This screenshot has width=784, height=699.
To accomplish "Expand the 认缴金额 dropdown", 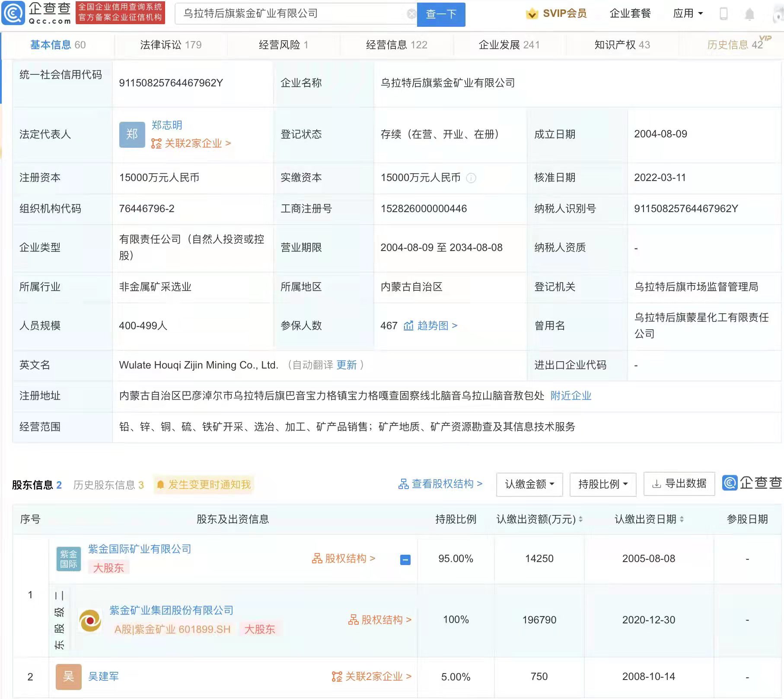I will (x=529, y=484).
